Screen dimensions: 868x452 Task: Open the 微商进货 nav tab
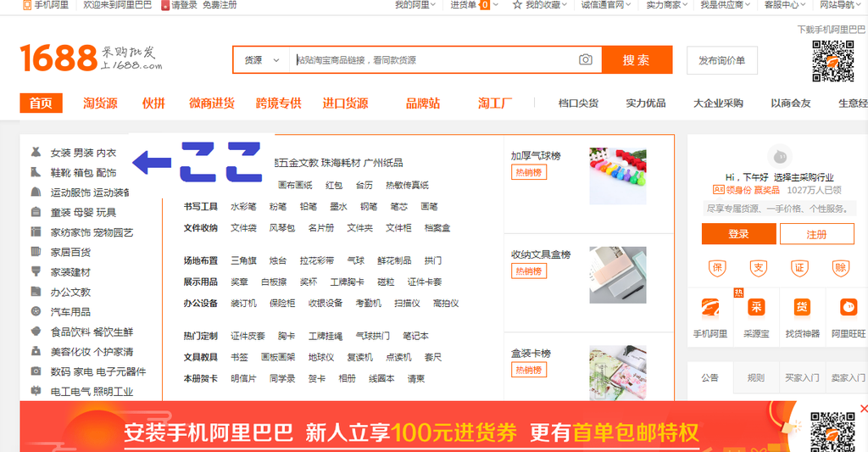click(x=212, y=103)
